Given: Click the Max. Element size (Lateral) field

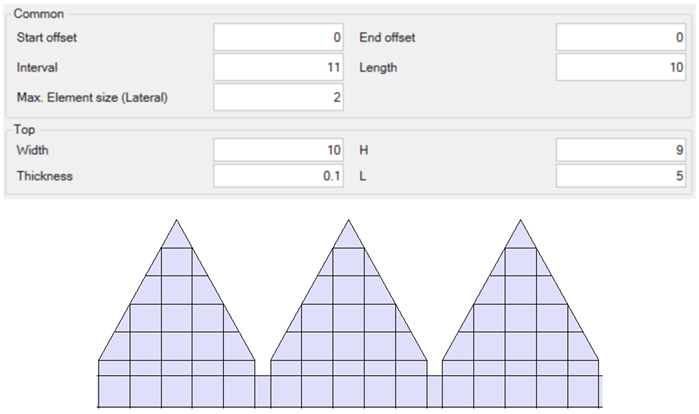Looking at the screenshot, I should point(279,98).
